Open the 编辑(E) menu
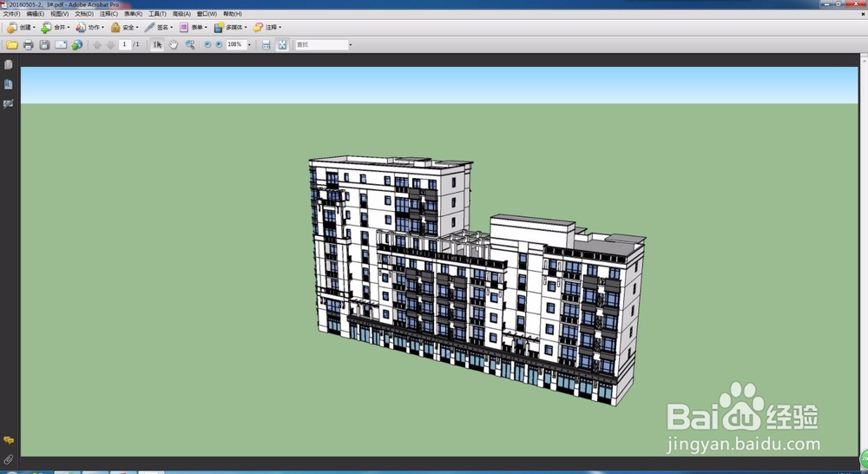The height and width of the screenshot is (474, 868). pos(36,14)
